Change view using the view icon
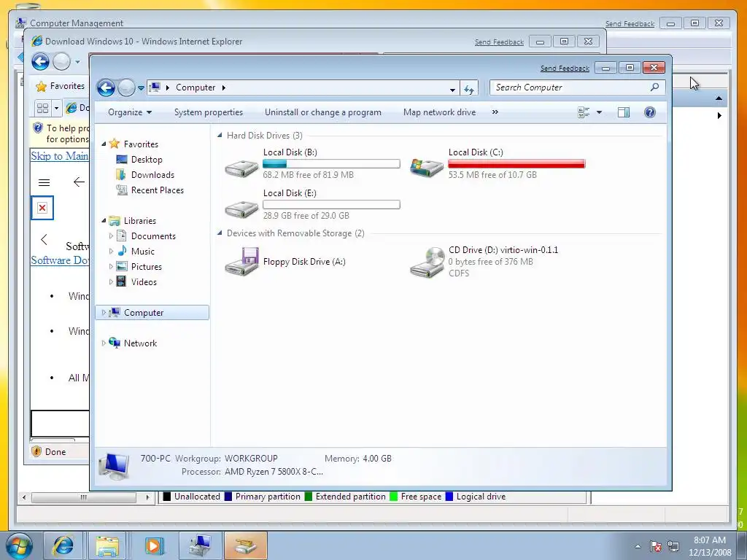The height and width of the screenshot is (560, 747). coord(584,112)
